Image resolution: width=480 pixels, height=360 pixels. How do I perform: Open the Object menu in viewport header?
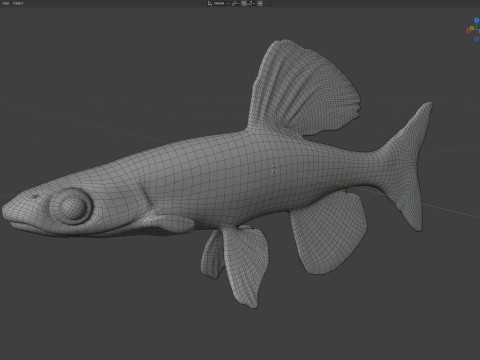pos(18,3)
